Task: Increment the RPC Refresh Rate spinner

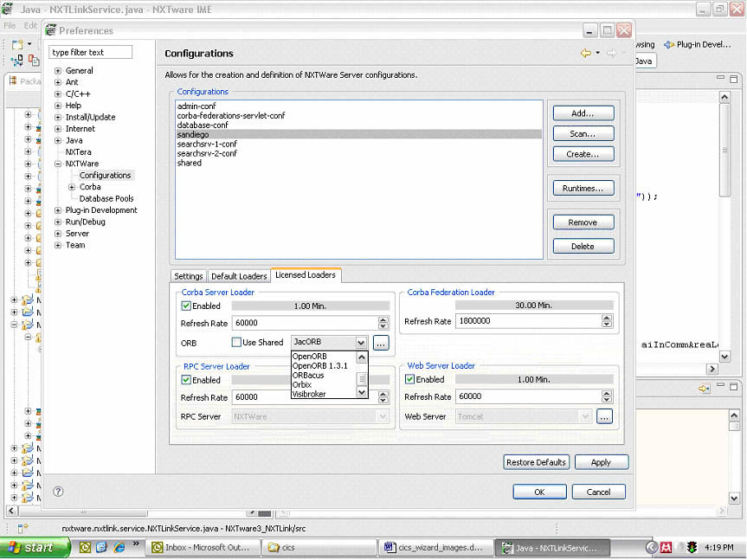Action: pos(383,394)
